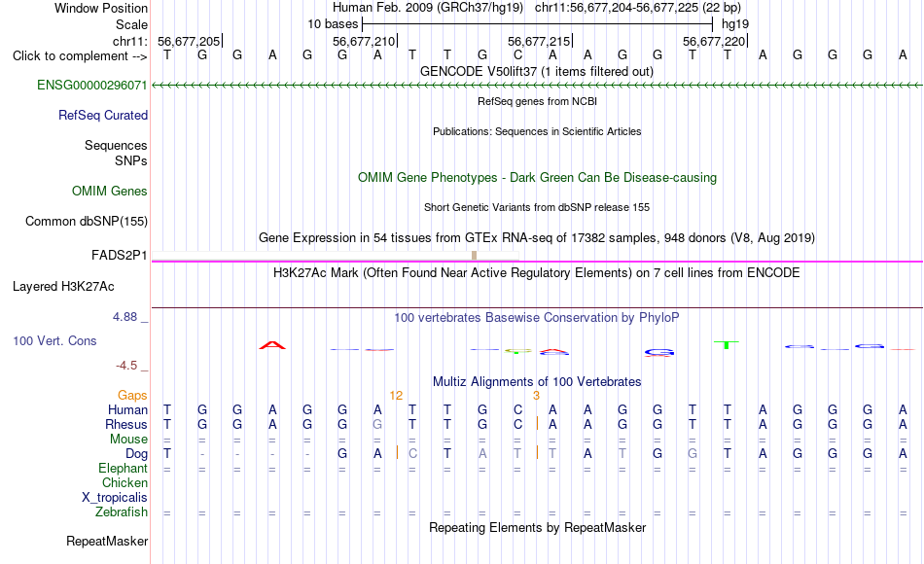Select the Human alignment row label
This screenshot has width=924, height=564.
tap(127, 409)
